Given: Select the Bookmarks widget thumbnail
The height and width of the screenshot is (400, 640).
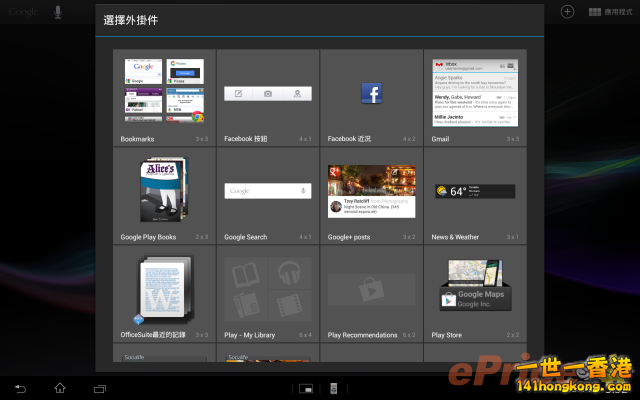Looking at the screenshot, I should [x=164, y=90].
